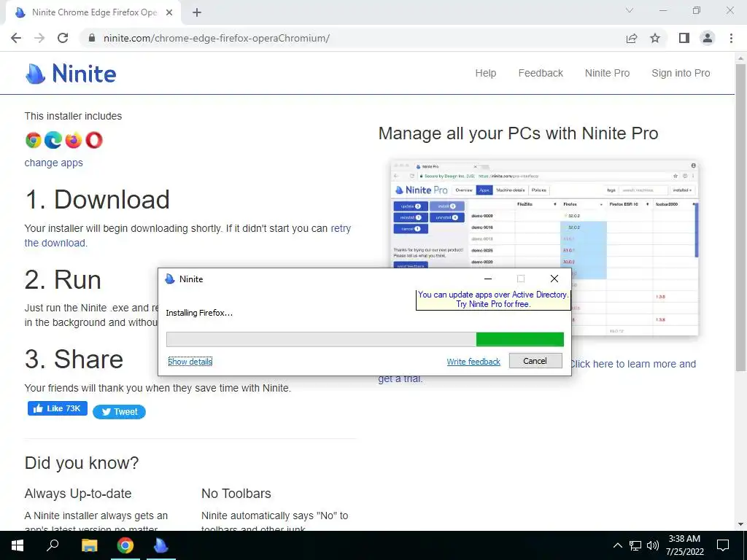The height and width of the screenshot is (560, 747).
Task: Click the 3. Share heading
Action: [74, 359]
